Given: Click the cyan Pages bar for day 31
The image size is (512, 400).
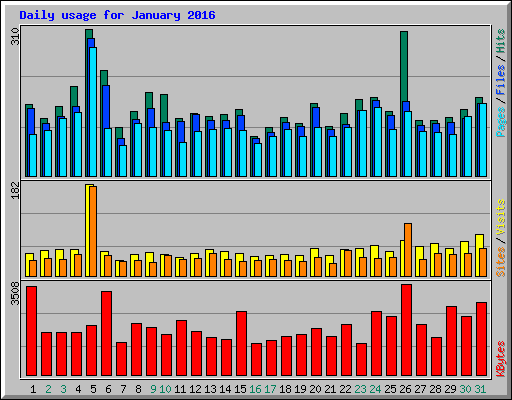Looking at the screenshot, I should click(483, 140).
